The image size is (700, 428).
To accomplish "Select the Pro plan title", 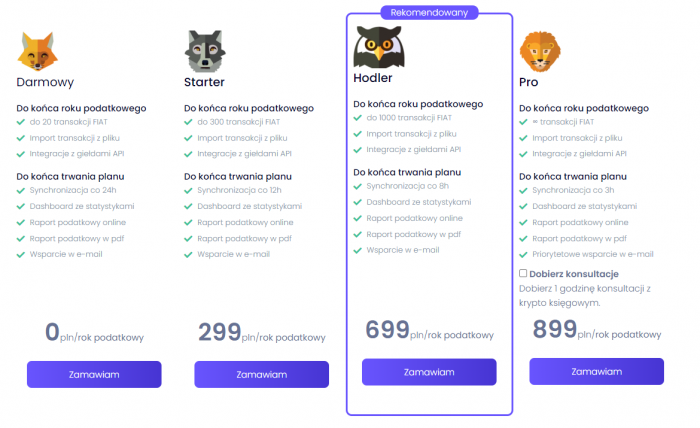I will tap(529, 82).
